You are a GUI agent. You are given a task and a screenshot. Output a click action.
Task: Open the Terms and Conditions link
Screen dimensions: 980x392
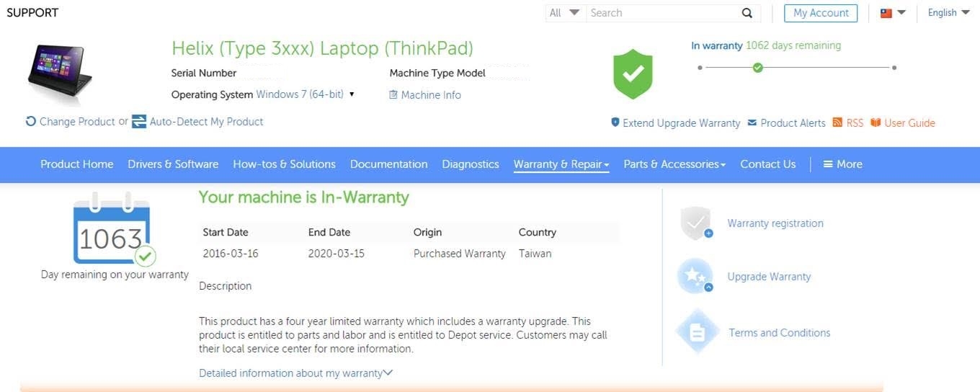pyautogui.click(x=780, y=333)
